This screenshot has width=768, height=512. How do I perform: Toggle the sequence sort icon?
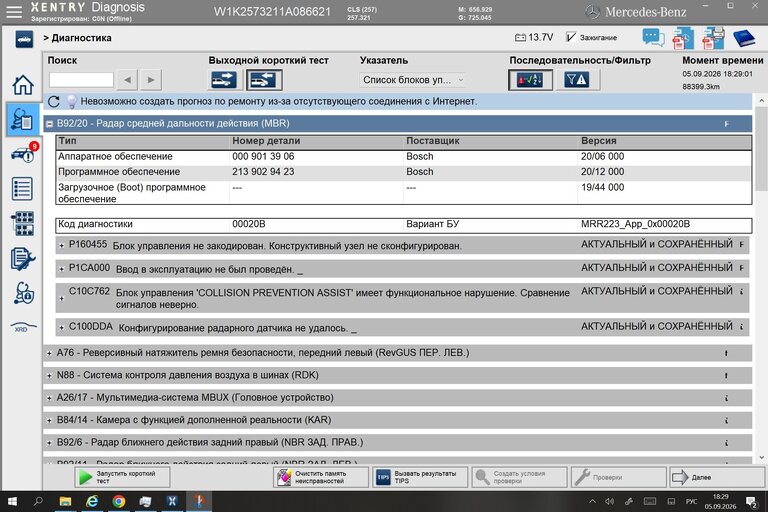[x=530, y=80]
